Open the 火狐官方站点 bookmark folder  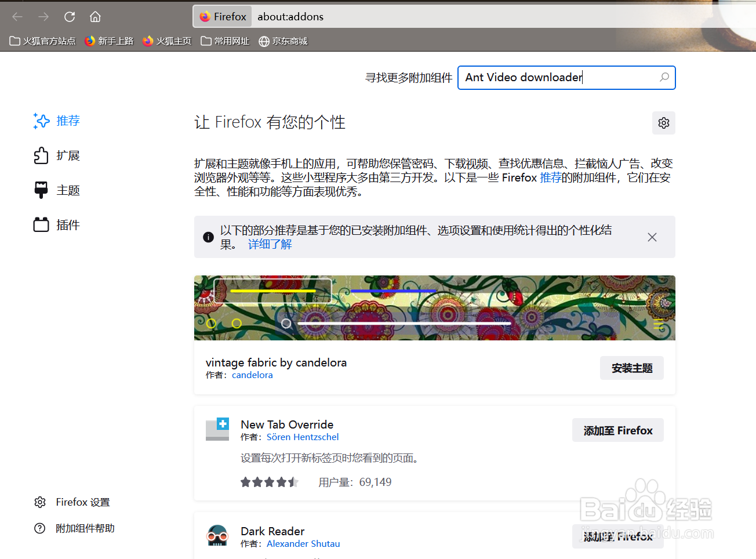click(42, 41)
